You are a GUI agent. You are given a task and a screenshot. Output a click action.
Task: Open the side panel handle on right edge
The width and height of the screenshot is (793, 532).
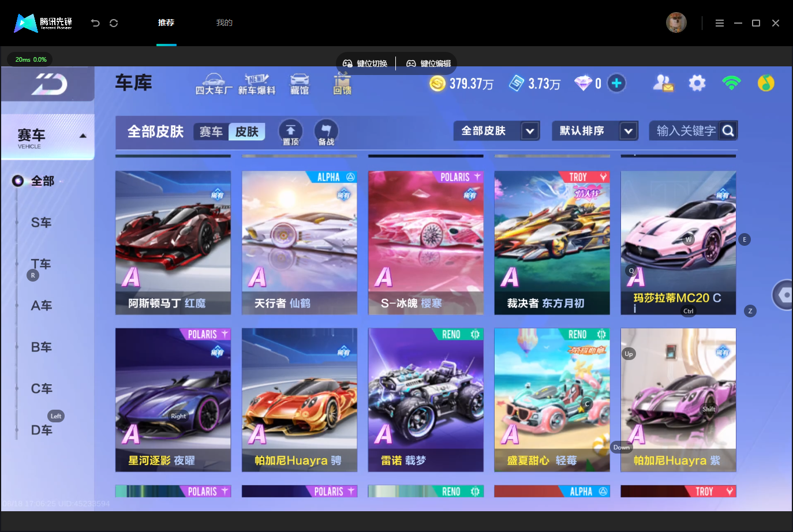click(x=783, y=295)
